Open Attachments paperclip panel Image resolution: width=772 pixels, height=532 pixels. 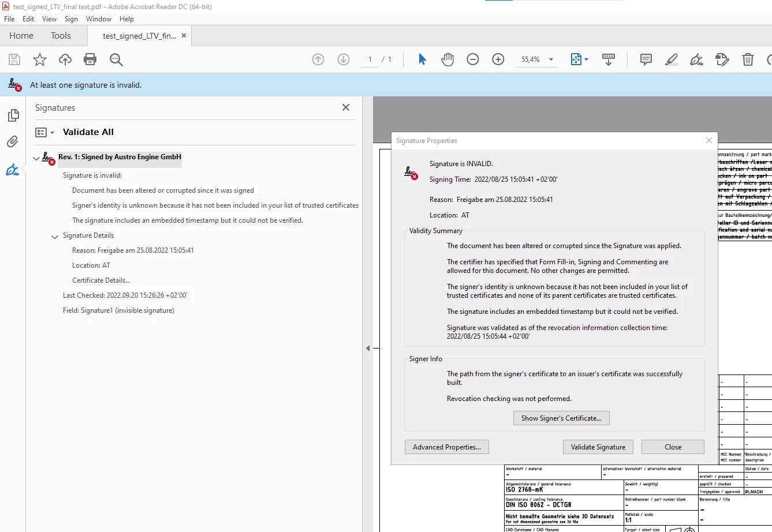coord(13,141)
